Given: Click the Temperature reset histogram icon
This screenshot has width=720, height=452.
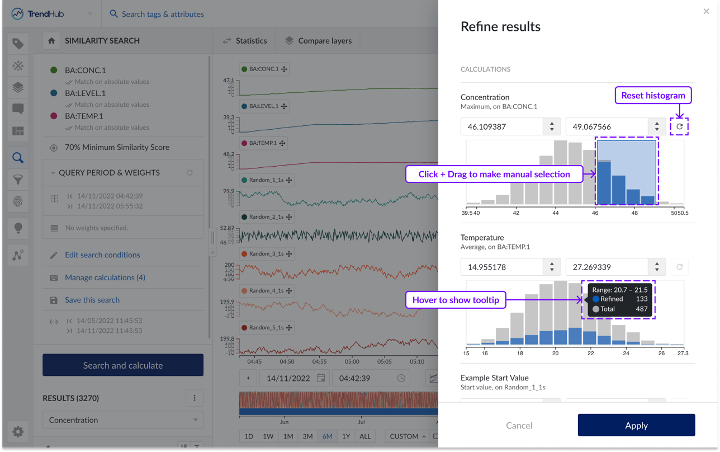Looking at the screenshot, I should coord(680,267).
